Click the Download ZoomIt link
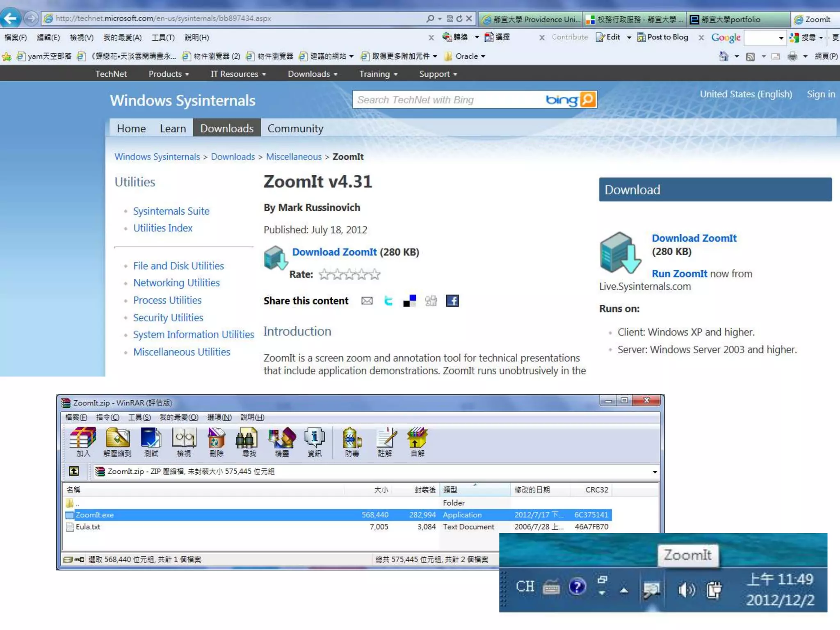 (334, 252)
